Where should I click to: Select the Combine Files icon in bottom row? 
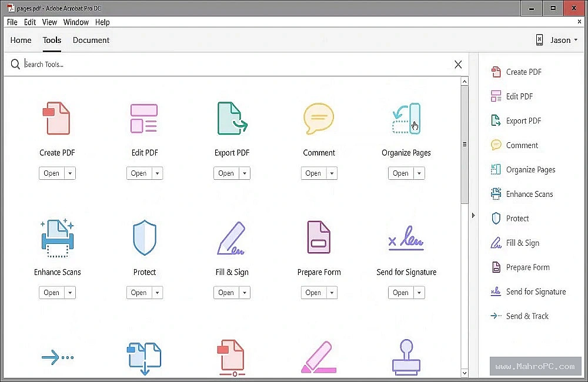(x=145, y=358)
